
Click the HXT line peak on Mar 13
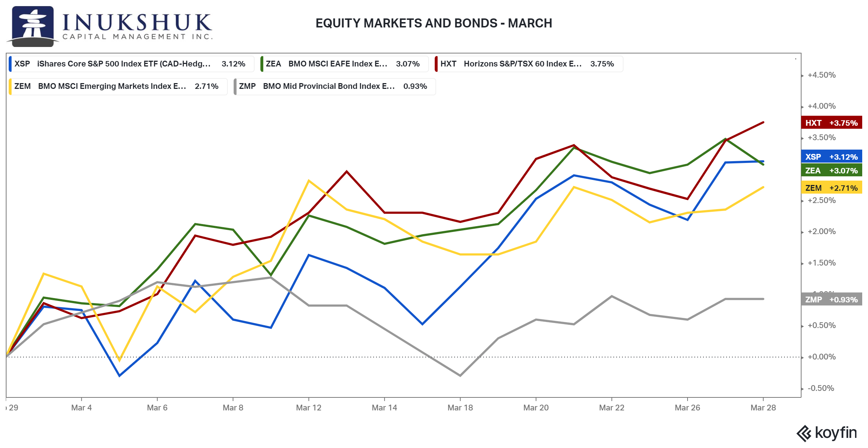(346, 171)
